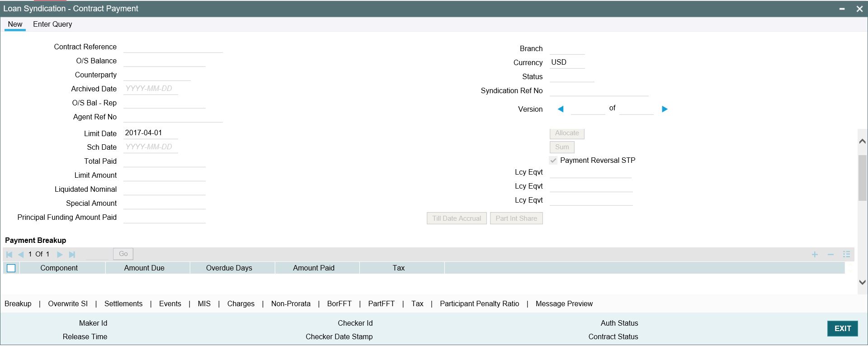Click the Go button in Payment Breakup
The height and width of the screenshot is (346, 868).
[x=123, y=254]
